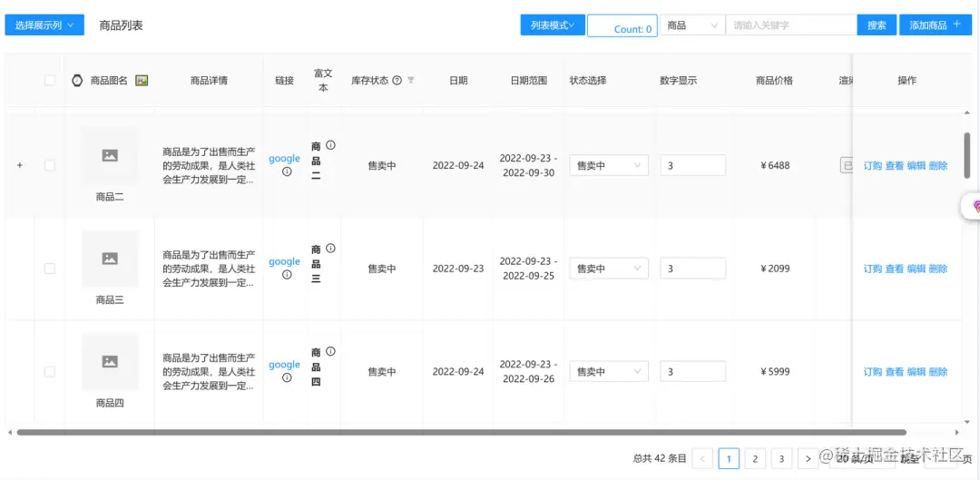Click info icon under google link in 商品三 row
The height and width of the screenshot is (480, 980).
287,275
